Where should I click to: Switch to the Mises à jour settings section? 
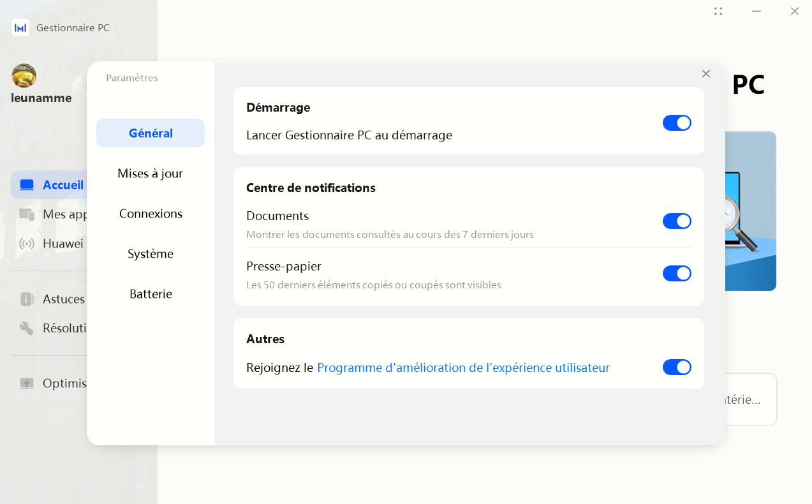151,173
